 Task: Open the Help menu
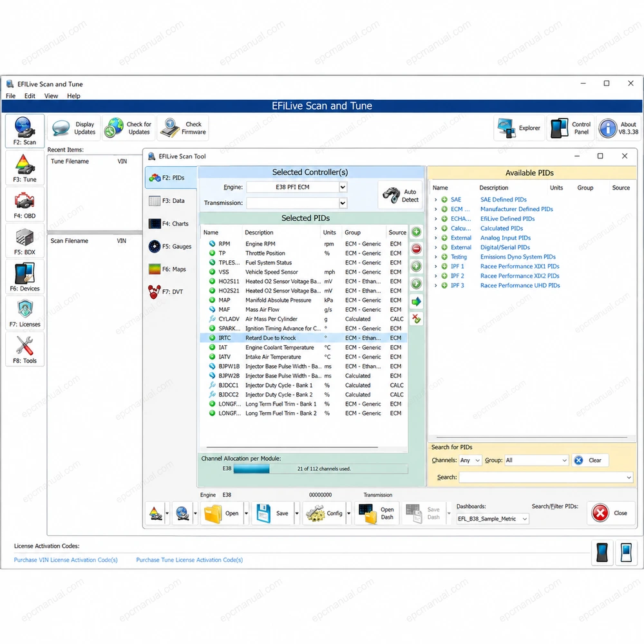73,96
